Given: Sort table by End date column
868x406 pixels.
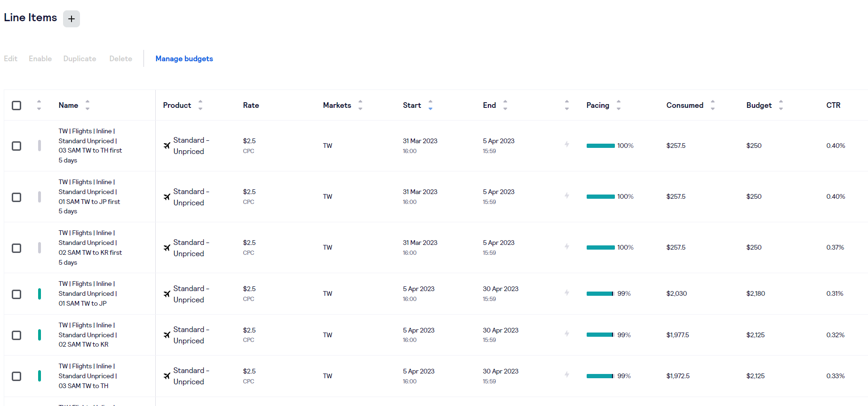Looking at the screenshot, I should 505,105.
